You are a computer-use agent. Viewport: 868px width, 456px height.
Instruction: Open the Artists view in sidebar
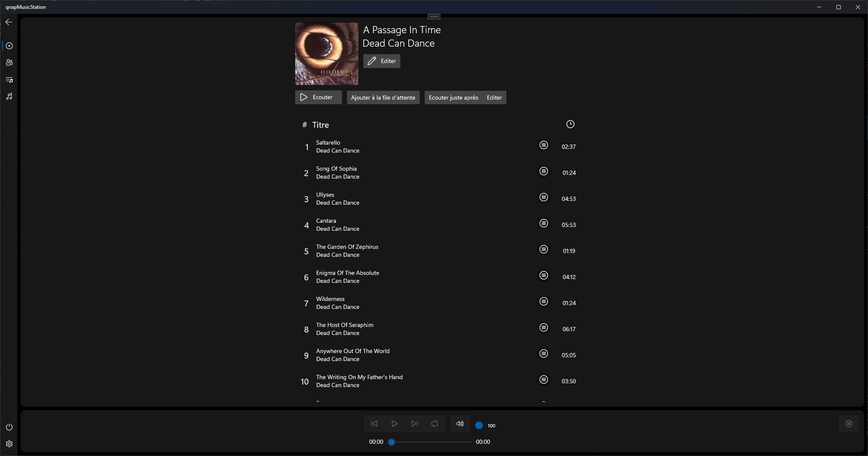(x=9, y=63)
